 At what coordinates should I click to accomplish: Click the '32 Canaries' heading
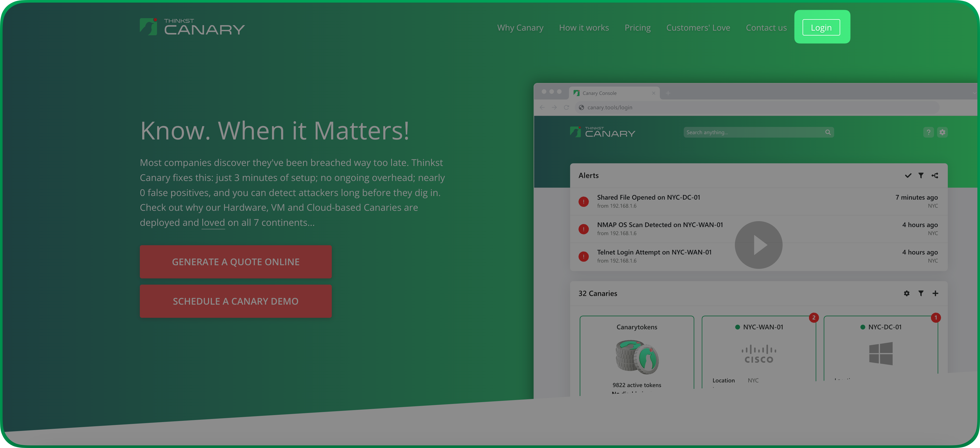pos(598,293)
